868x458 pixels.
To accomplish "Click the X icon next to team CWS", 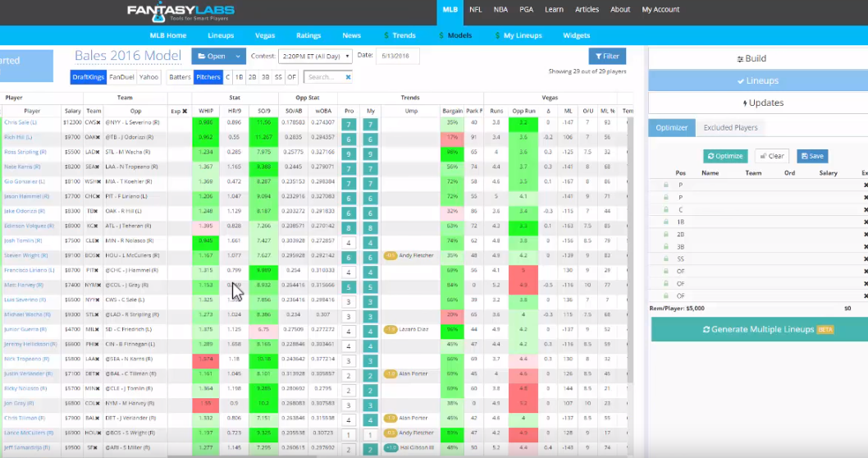I will tap(98, 122).
